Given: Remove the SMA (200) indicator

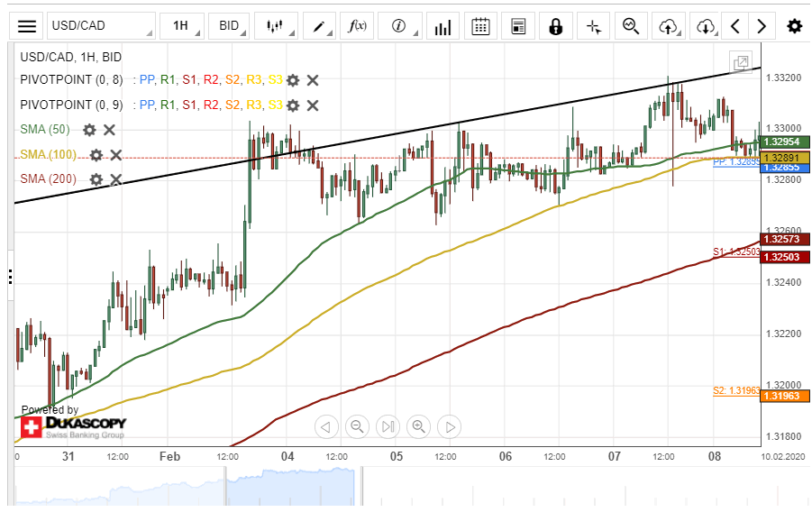Looking at the screenshot, I should 116,179.
